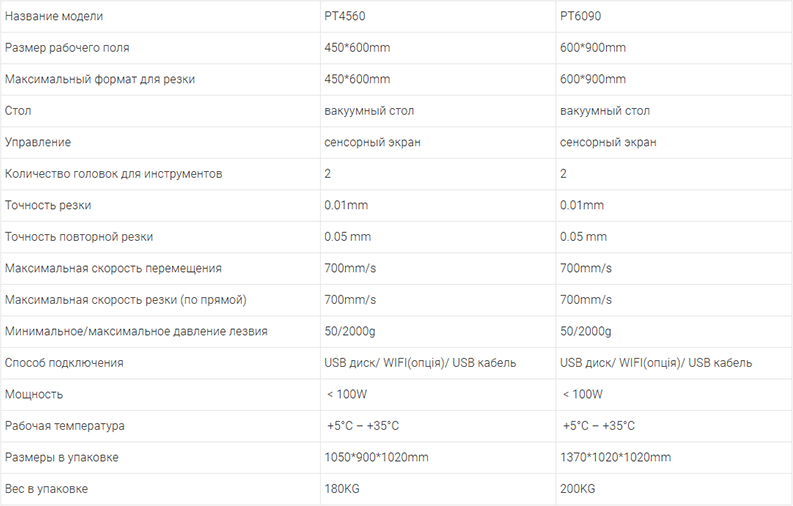This screenshot has width=793, height=506.
Task: Select 'Количество головок для инструментов' label
Action: point(113,174)
